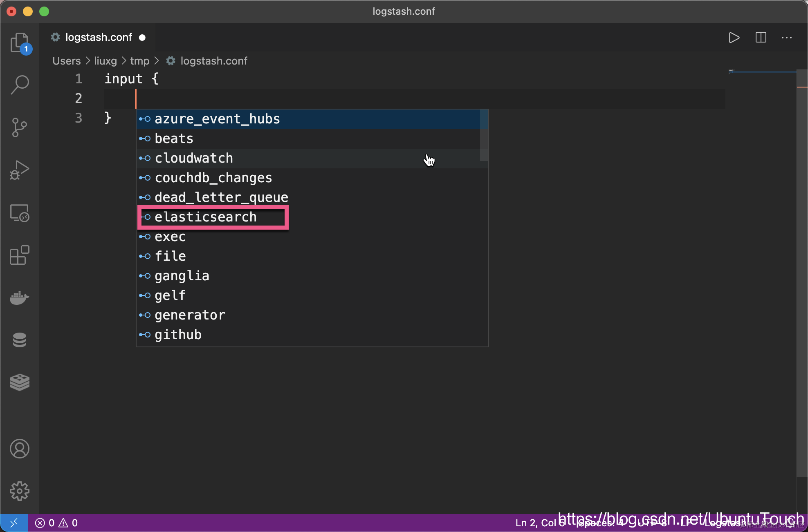Open the Manage gear menu
This screenshot has height=532, width=808.
click(19, 491)
